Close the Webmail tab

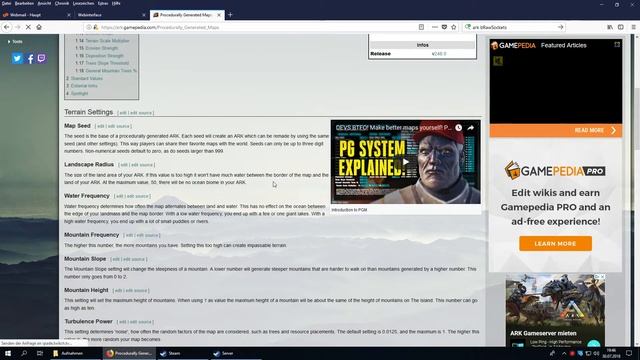69,15
